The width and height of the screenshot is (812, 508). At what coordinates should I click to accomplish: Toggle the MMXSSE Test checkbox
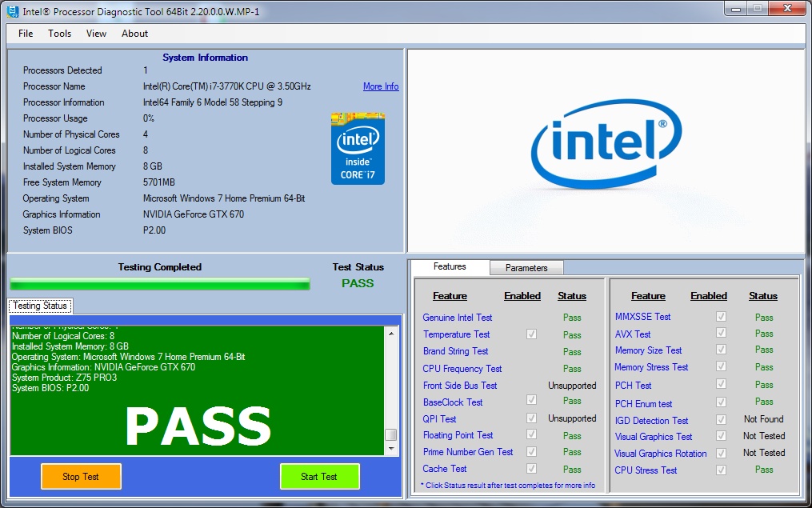[x=721, y=316]
